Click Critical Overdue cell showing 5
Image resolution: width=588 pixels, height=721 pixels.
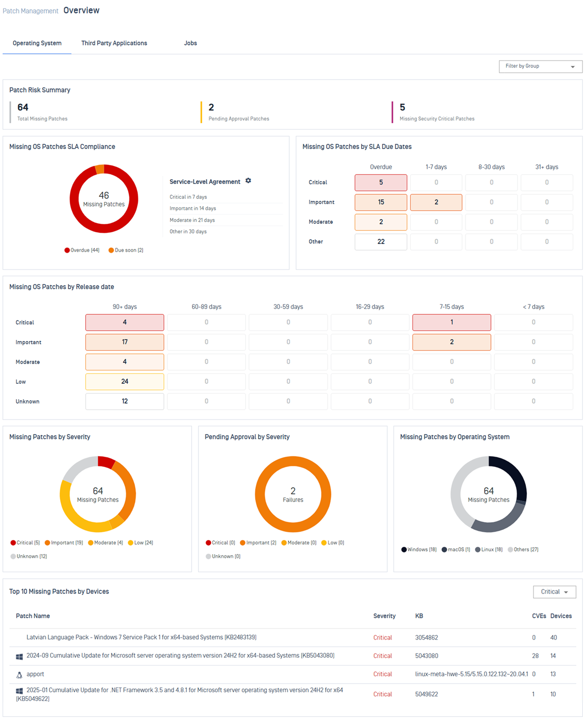point(381,183)
